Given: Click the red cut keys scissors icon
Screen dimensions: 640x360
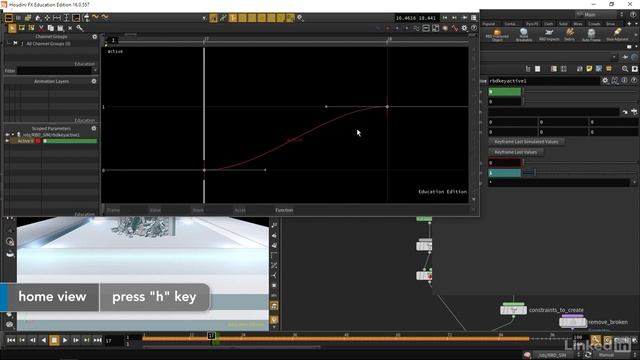Looking at the screenshot, I should pos(41,28).
